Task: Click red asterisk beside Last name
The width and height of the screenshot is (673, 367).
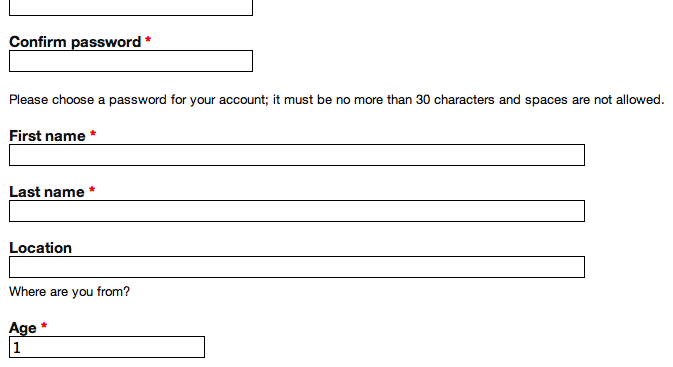Action: 92,190
